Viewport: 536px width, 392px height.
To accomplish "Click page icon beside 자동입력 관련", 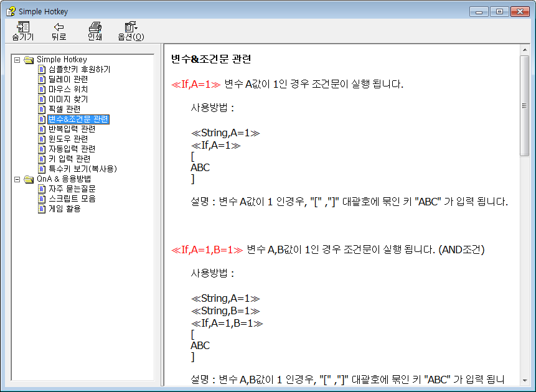I will (42, 149).
